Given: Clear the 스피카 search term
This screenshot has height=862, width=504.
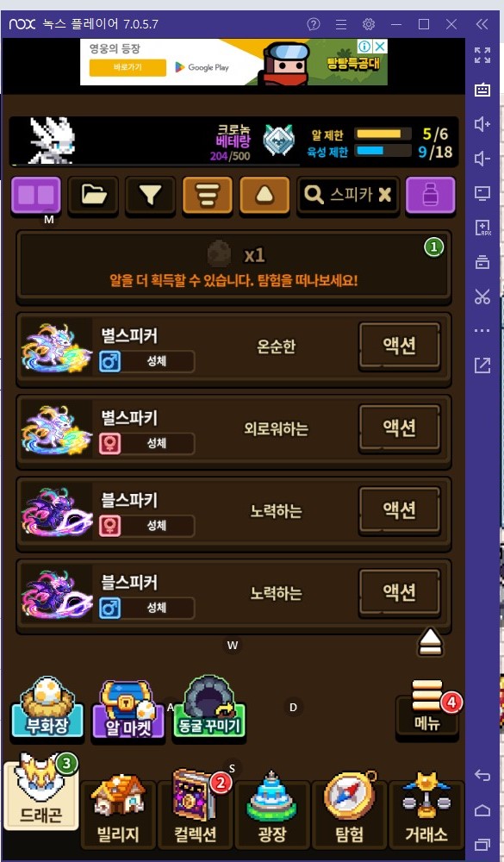Looking at the screenshot, I should pos(385,195).
